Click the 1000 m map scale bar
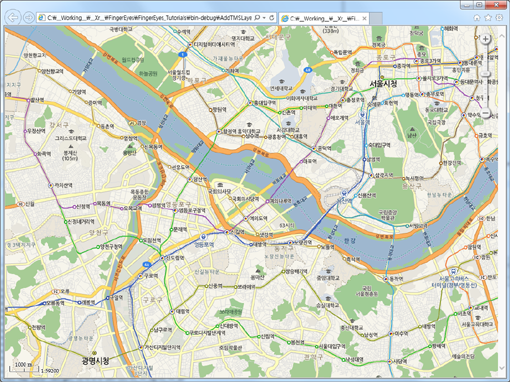This screenshot has width=510, height=382. point(23,367)
